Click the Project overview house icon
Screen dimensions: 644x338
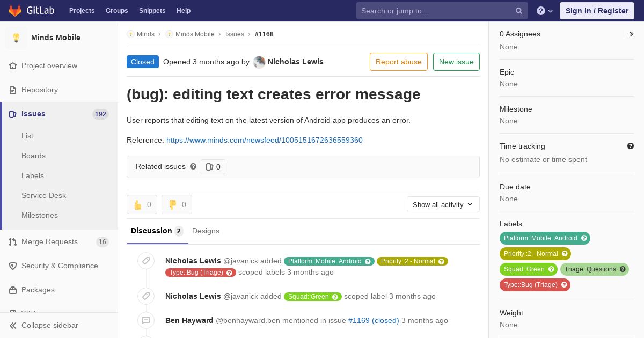click(13, 65)
